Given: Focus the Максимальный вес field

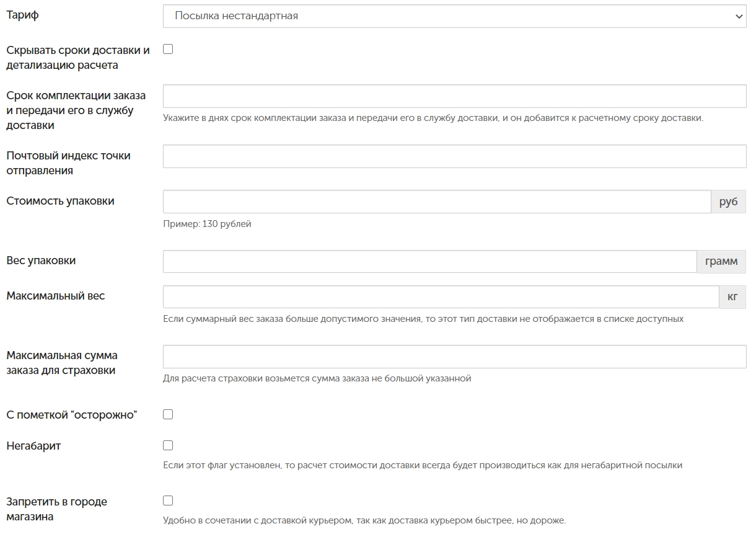Looking at the screenshot, I should point(441,296).
